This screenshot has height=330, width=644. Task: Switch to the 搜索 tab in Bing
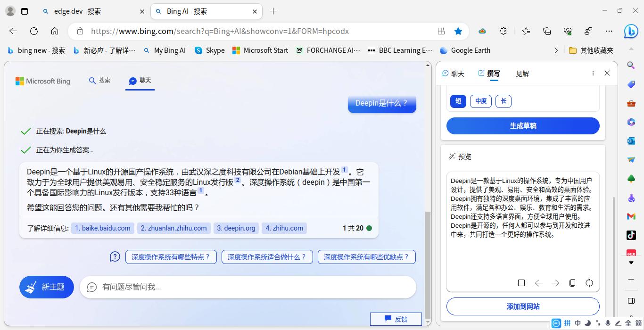pyautogui.click(x=99, y=81)
